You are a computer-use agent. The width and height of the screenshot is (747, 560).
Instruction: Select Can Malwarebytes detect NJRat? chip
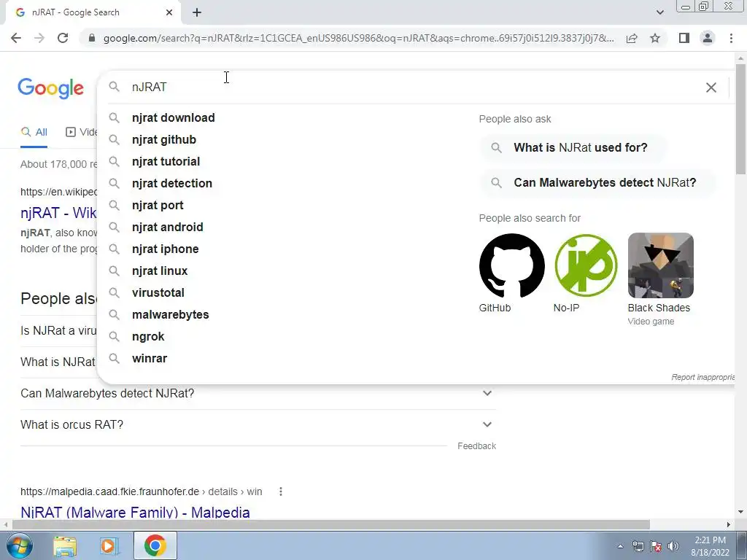(598, 183)
